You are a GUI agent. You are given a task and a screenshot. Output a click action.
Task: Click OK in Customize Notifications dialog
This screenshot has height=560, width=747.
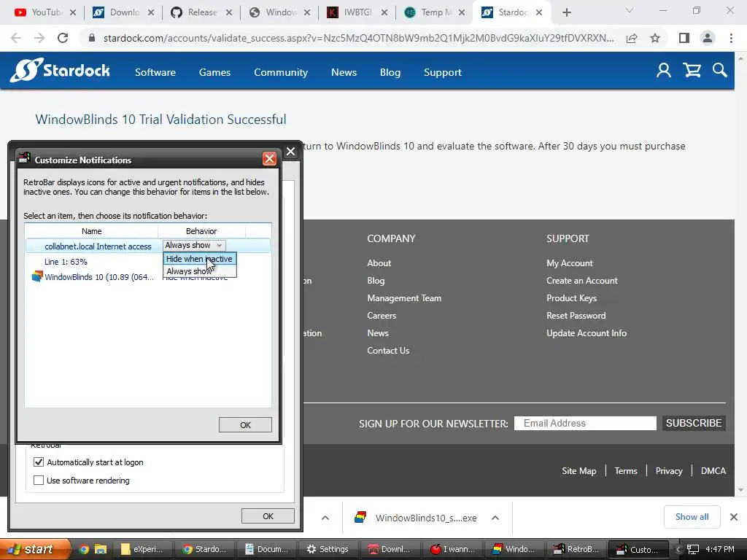(x=245, y=425)
